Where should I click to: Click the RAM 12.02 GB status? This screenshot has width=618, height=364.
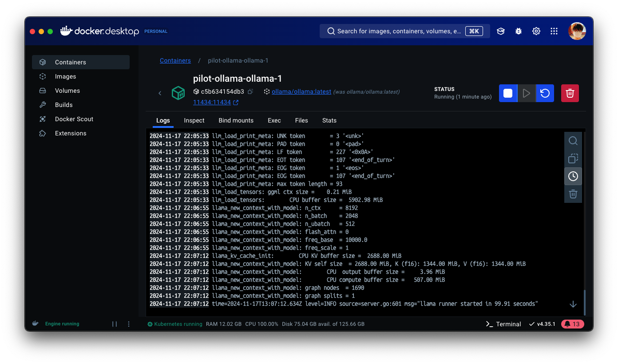[224, 324]
